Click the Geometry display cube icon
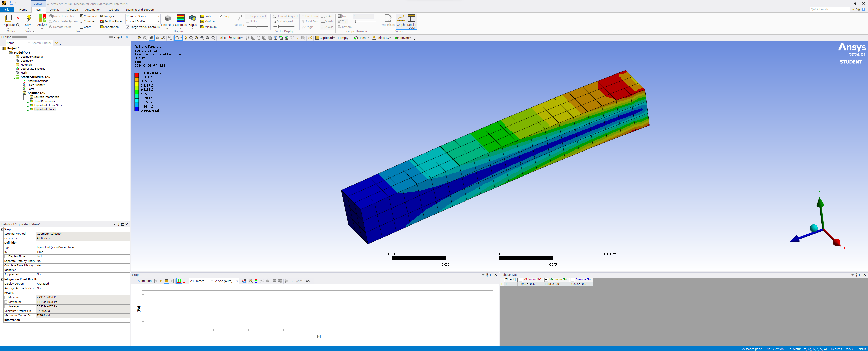The width and height of the screenshot is (868, 351). [x=168, y=18]
